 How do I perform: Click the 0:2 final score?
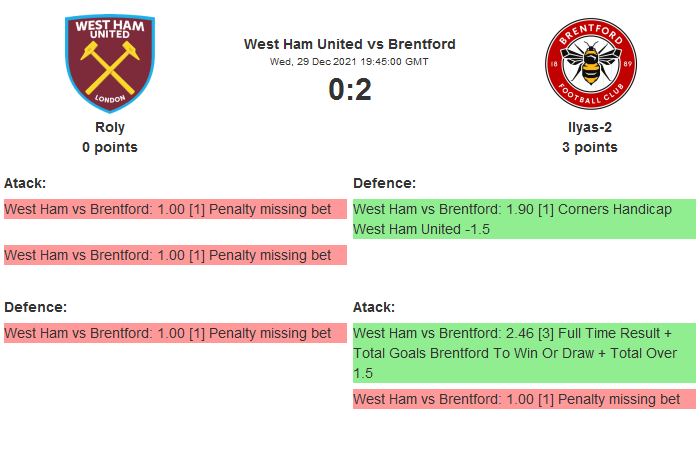(350, 90)
